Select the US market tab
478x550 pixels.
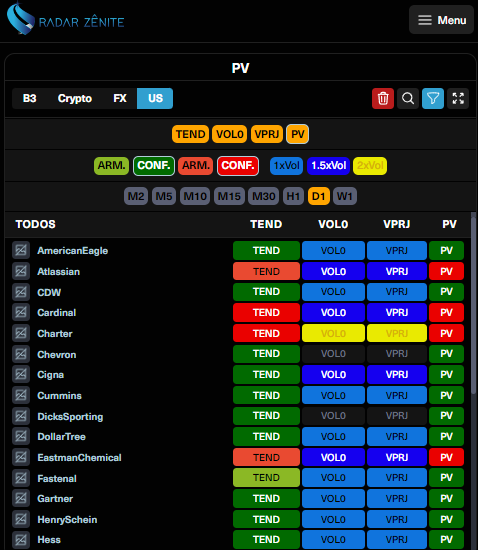[x=155, y=99]
